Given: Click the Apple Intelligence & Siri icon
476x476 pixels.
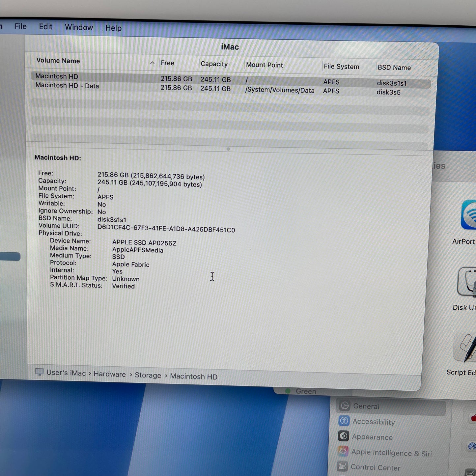Looking at the screenshot, I should (343, 451).
